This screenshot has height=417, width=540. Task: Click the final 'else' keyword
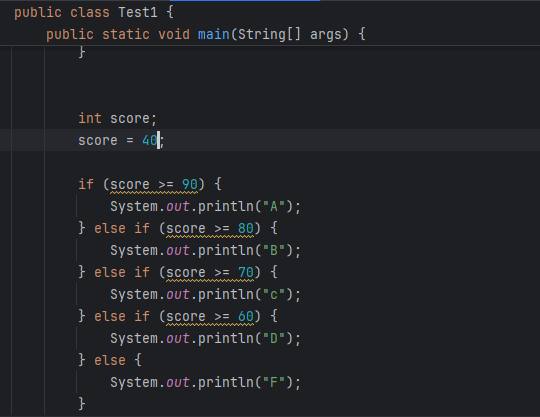click(x=110, y=361)
